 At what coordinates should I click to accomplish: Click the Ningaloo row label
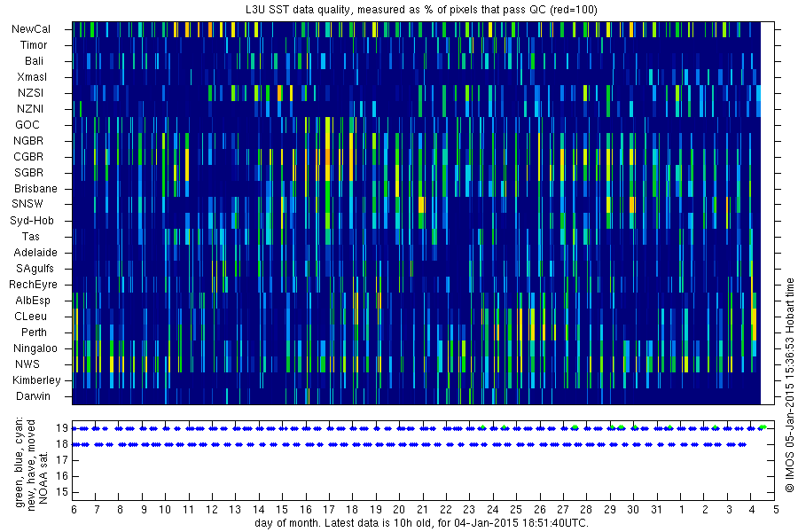click(35, 348)
